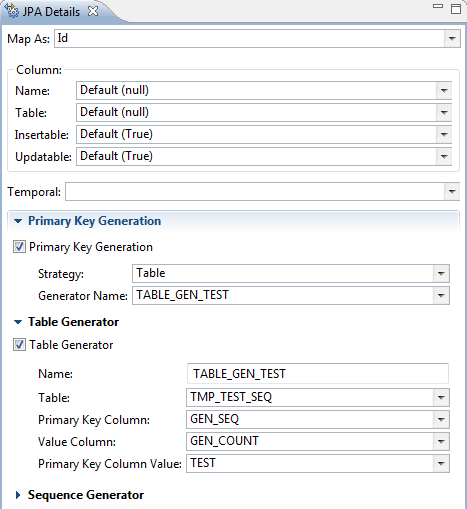Image resolution: width=467 pixels, height=509 pixels.
Task: Maximize the JPA Details view
Action: pyautogui.click(x=456, y=9)
